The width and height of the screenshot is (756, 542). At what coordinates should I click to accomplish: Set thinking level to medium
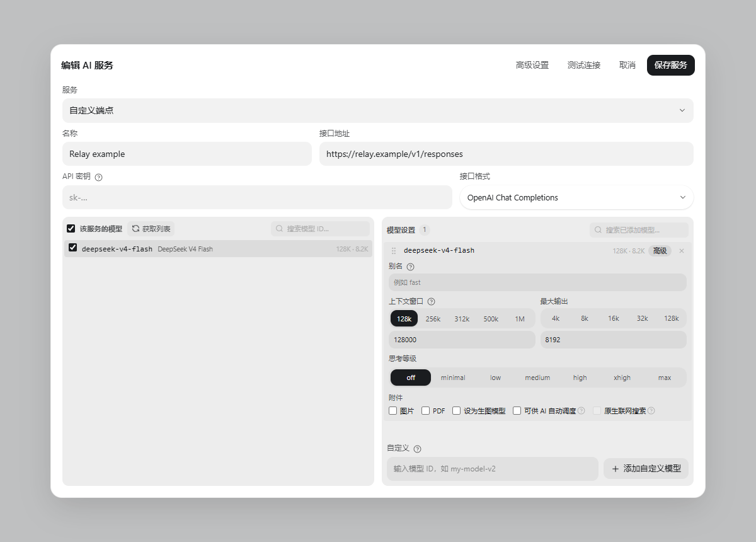click(x=537, y=378)
